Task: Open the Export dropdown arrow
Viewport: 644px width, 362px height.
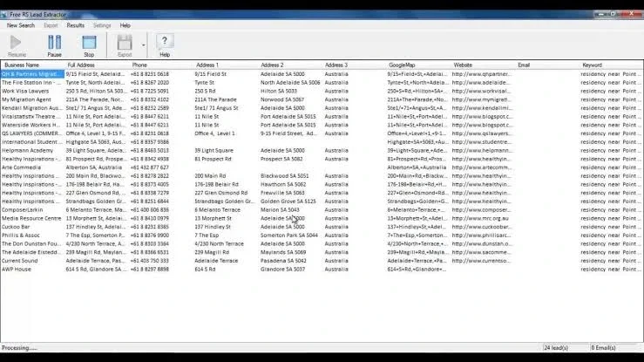Action: pyautogui.click(x=143, y=45)
